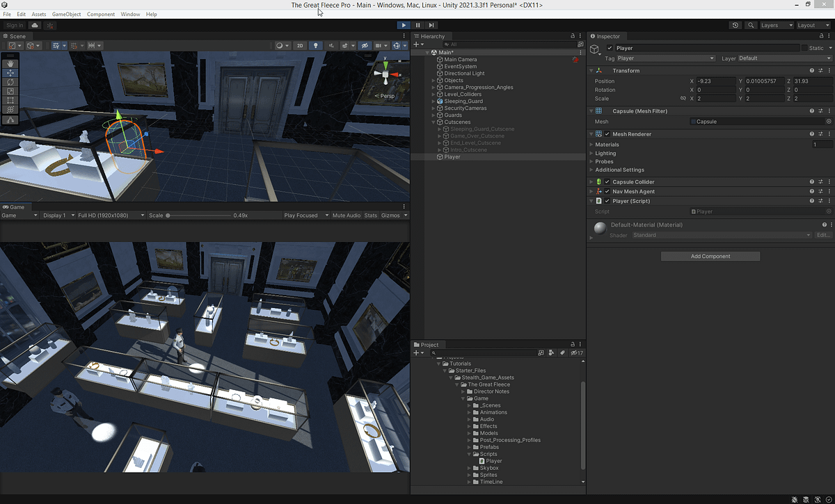Toggle Scene view lighting with the bulb icon
835x504 pixels.
(x=315, y=45)
